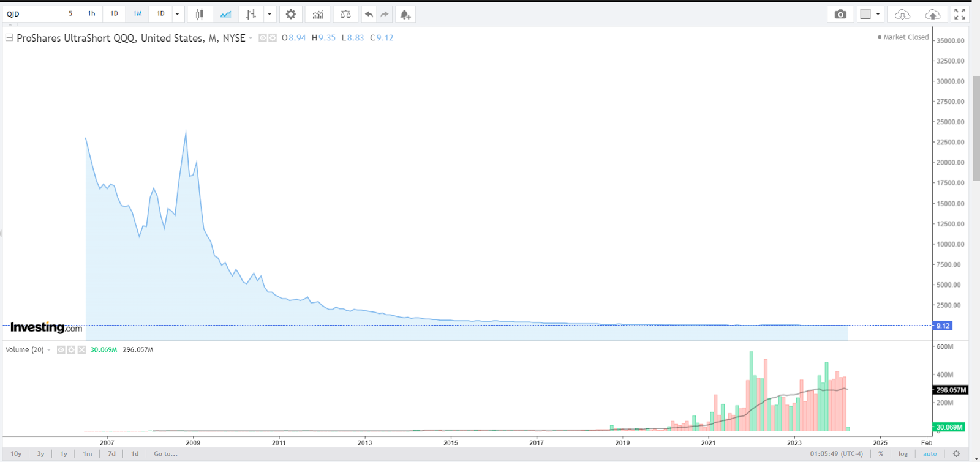The height and width of the screenshot is (462, 980).
Task: Select the 5 minute interval
Action: pos(70,13)
